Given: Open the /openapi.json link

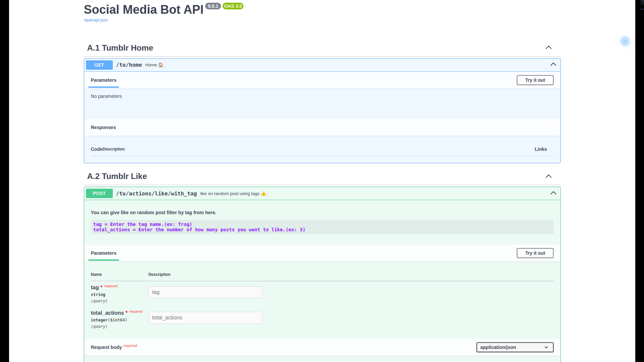Looking at the screenshot, I should pyautogui.click(x=96, y=20).
